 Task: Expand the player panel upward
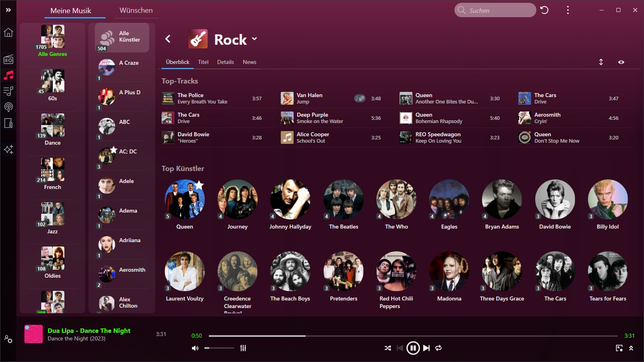pyautogui.click(x=631, y=348)
